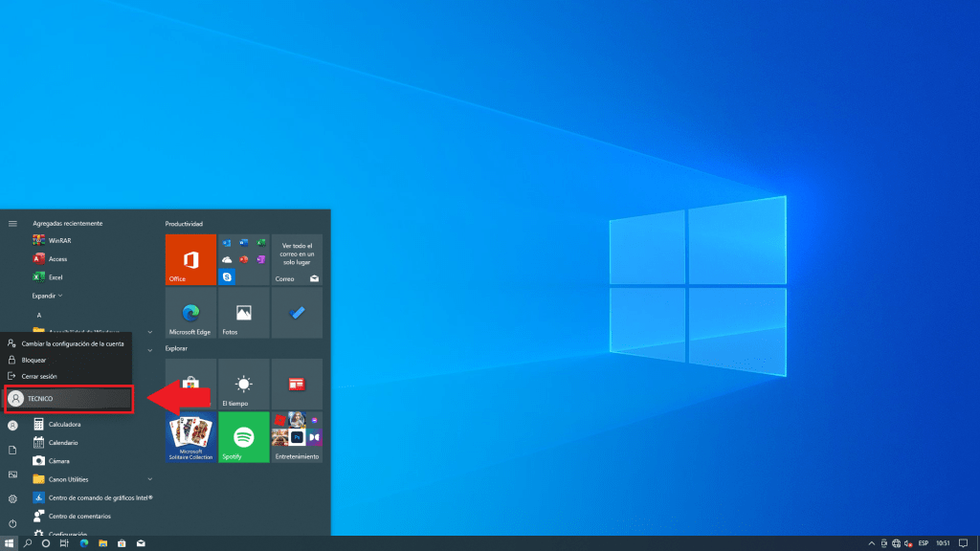This screenshot has width=980, height=551.
Task: Open Microsoft Solitaire Collection tile
Action: pos(190,437)
